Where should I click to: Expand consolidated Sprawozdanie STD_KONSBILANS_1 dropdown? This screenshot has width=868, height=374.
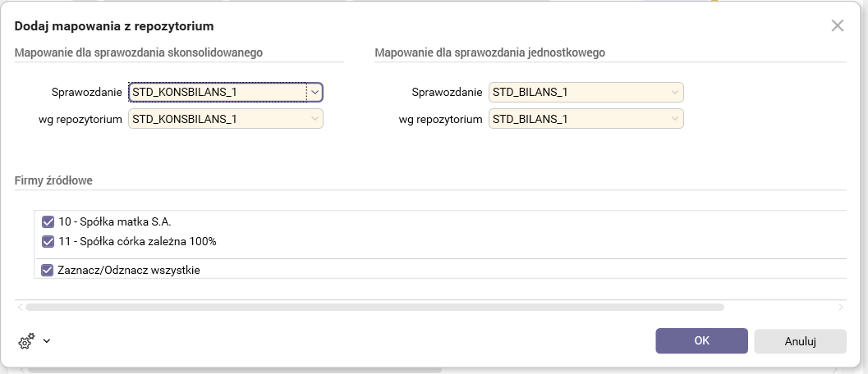pos(315,93)
